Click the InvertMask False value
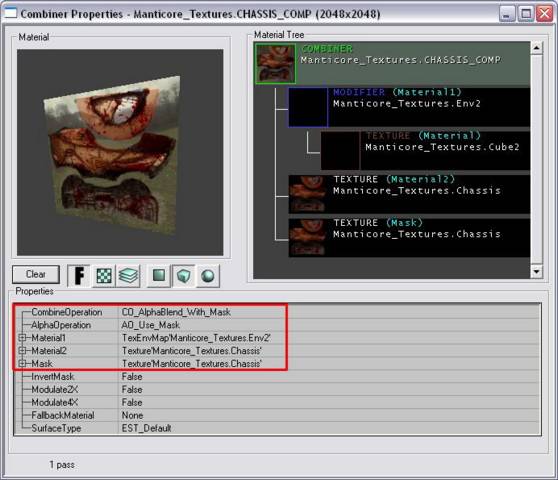Image resolution: width=558 pixels, height=480 pixels. 132,376
